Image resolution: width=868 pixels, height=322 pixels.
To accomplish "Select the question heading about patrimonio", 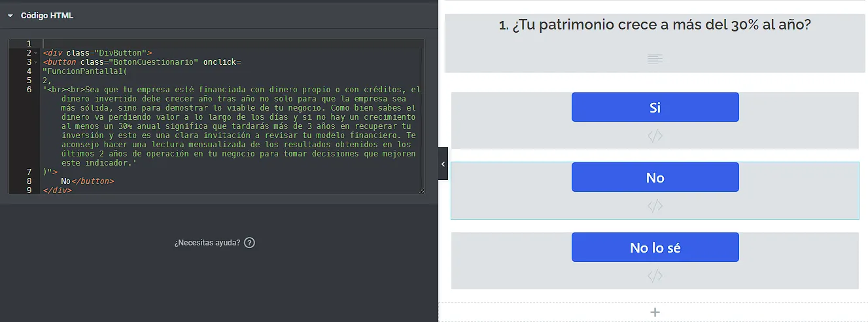I will [655, 26].
